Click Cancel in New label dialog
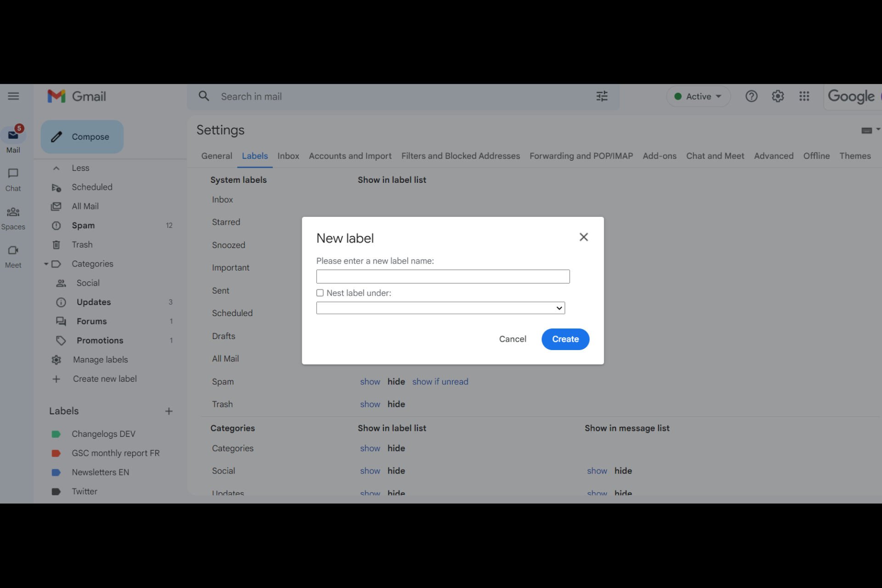 pos(513,339)
